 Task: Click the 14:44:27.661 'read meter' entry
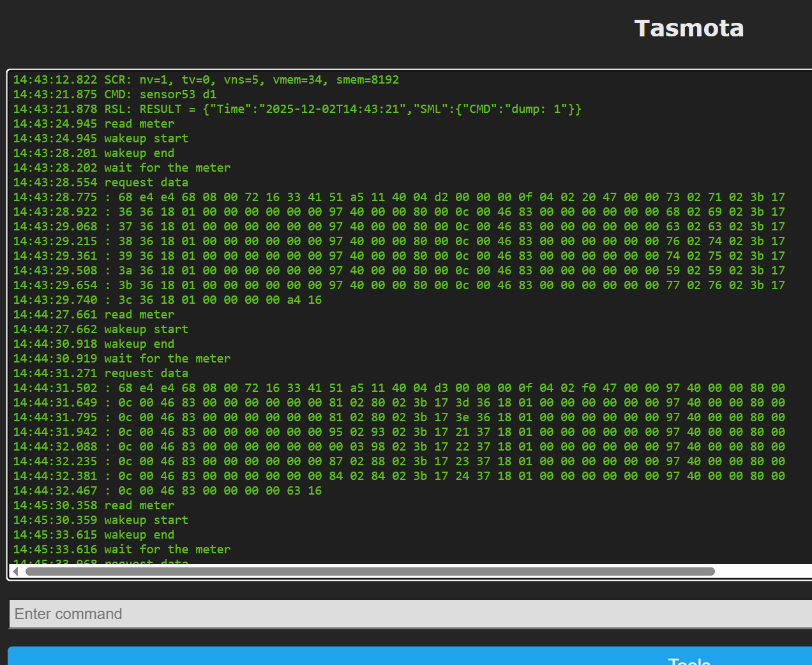(x=94, y=315)
